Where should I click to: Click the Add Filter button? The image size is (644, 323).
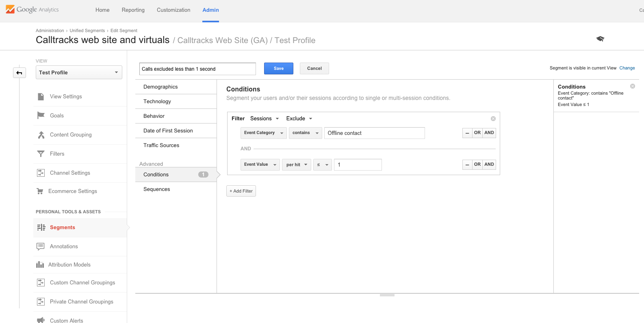(241, 191)
